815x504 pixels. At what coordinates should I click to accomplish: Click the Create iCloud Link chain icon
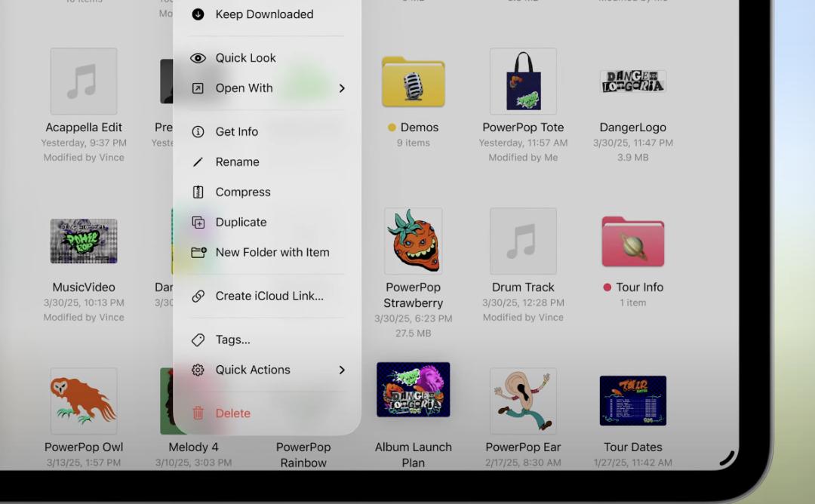(x=198, y=296)
